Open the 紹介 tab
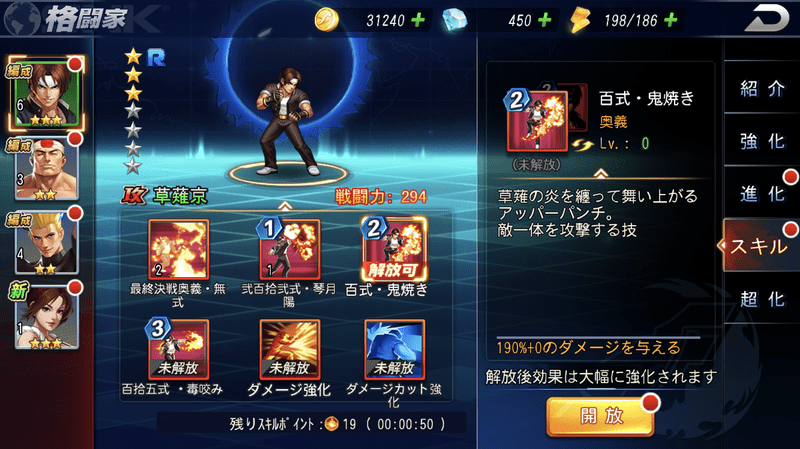Image resolution: width=800 pixels, height=449 pixels. click(x=762, y=89)
